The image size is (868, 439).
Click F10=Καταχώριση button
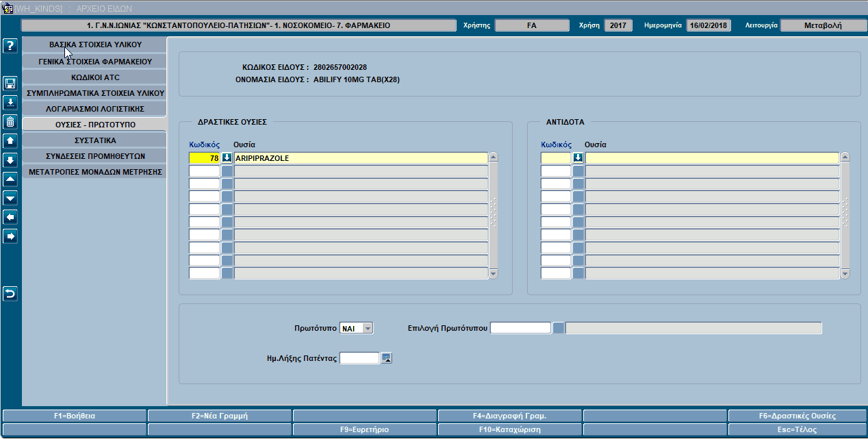509,430
